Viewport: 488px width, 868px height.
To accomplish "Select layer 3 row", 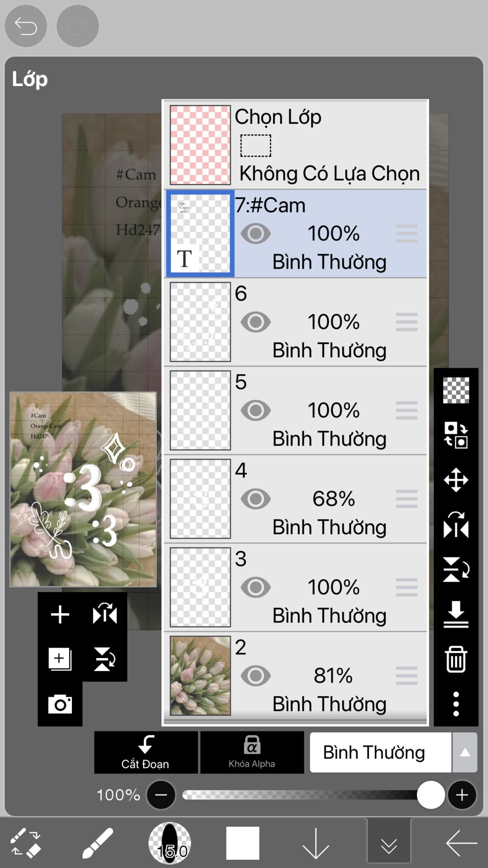I will tap(295, 588).
